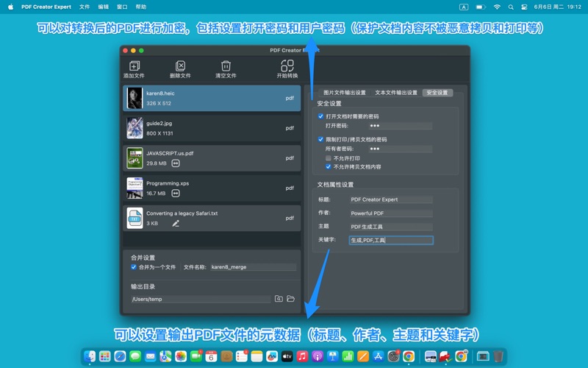Open Mail from the Dock

(151, 356)
